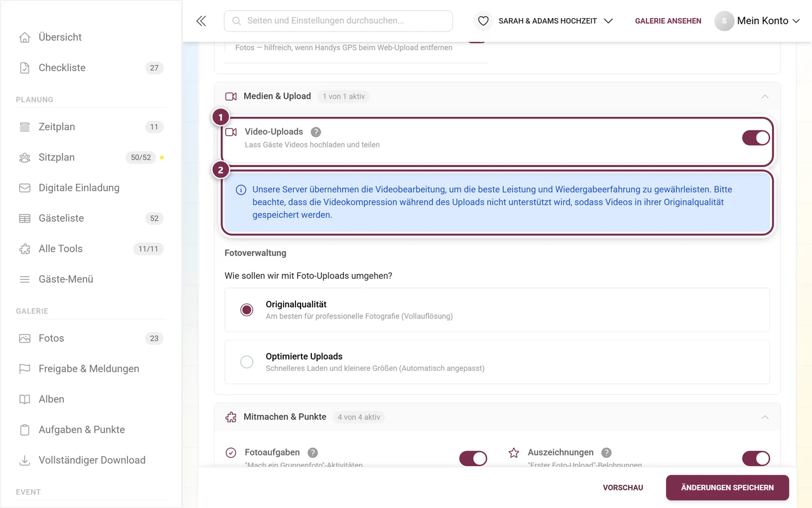
Task: Click the Freigabe & Meldungen flag icon
Action: coord(25,369)
